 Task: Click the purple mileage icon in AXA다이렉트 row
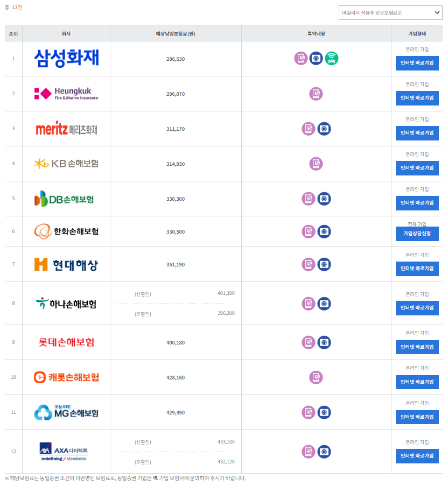tap(309, 452)
